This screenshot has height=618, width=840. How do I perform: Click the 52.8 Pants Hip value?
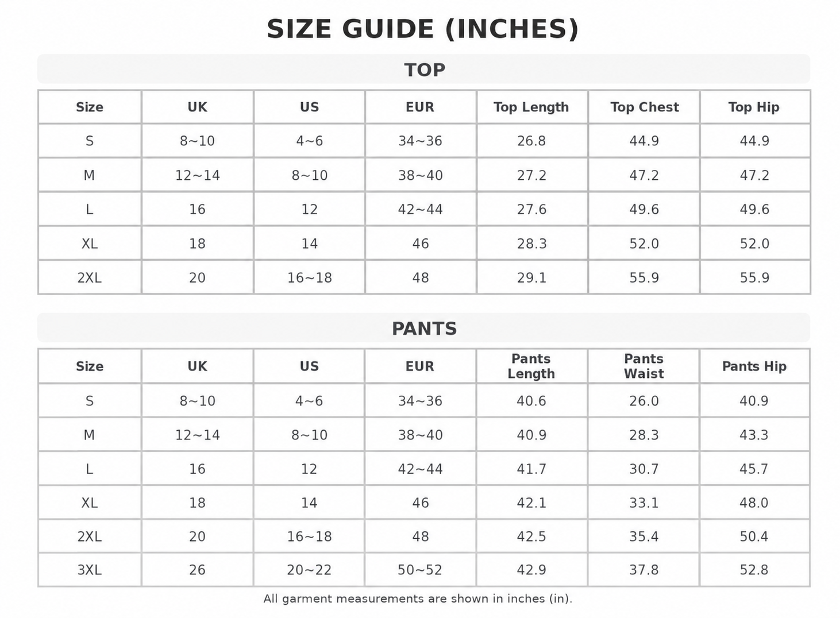[754, 570]
